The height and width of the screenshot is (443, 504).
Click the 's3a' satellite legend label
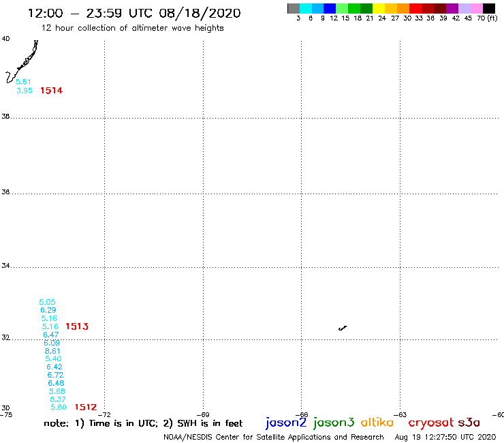click(x=469, y=423)
